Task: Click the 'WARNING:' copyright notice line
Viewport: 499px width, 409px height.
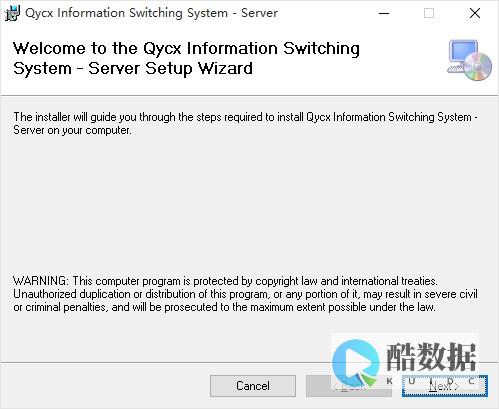Action: [x=225, y=281]
